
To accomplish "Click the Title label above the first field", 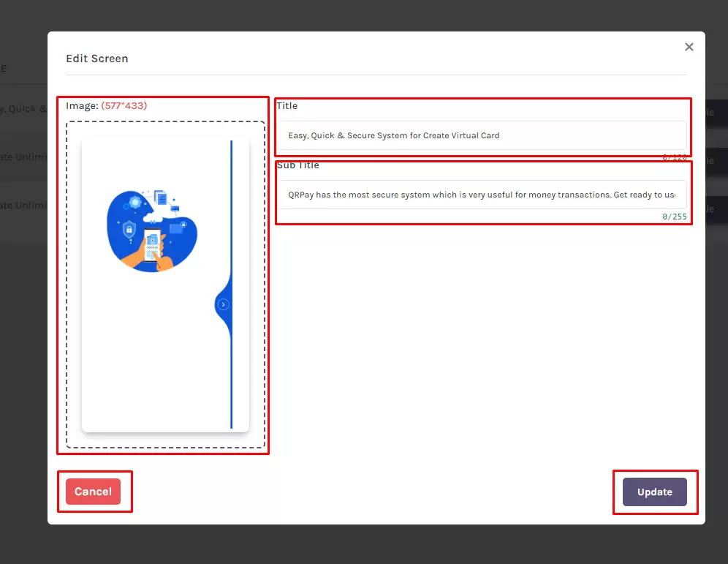I will 287,106.
